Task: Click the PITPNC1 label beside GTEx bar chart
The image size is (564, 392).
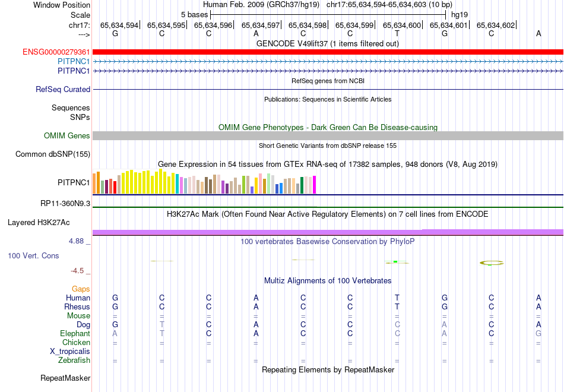Action: pos(74,182)
